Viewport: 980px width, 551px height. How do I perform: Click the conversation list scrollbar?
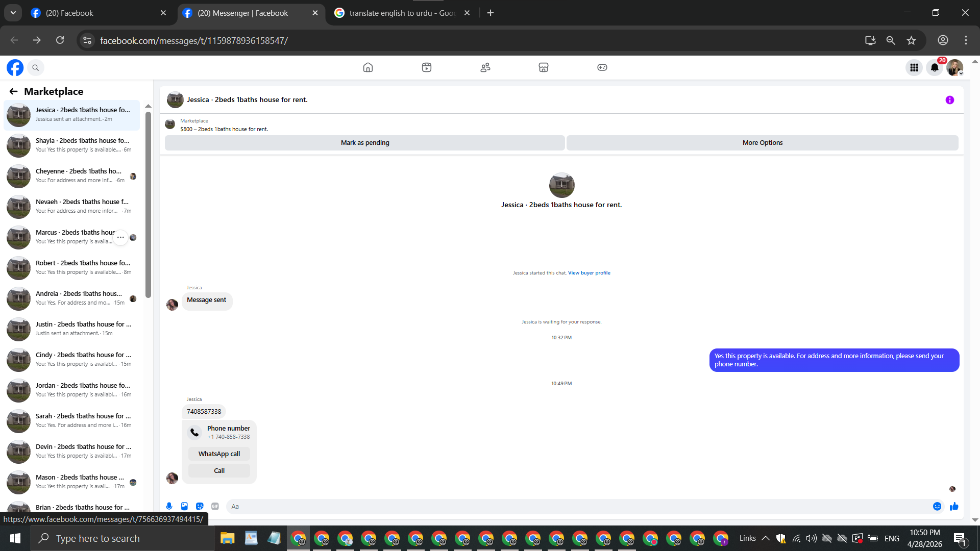[x=148, y=204]
